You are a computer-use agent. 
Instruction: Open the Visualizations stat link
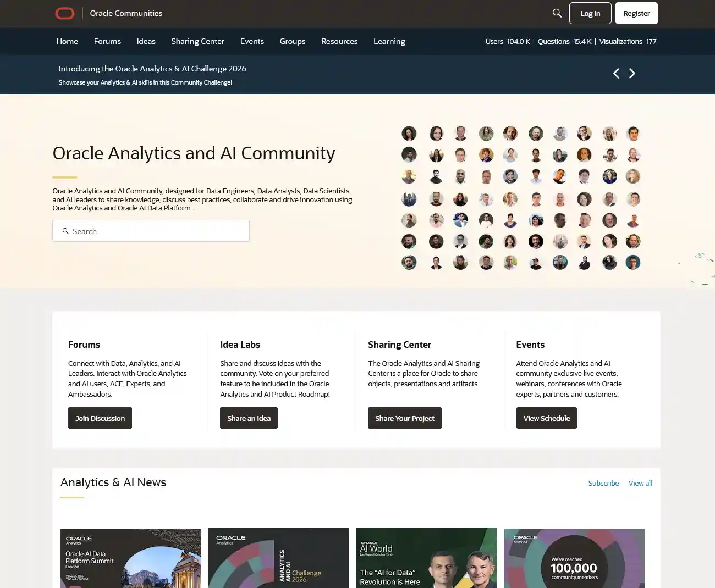click(620, 42)
